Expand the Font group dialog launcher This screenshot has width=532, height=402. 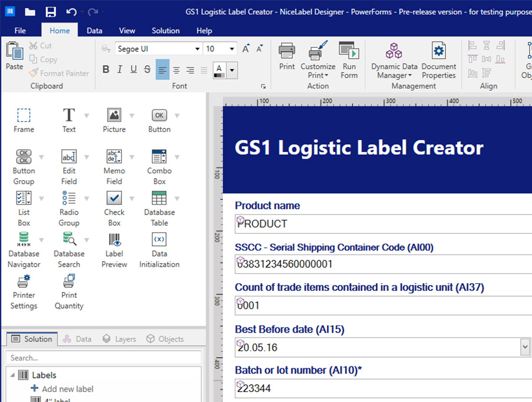[x=263, y=86]
